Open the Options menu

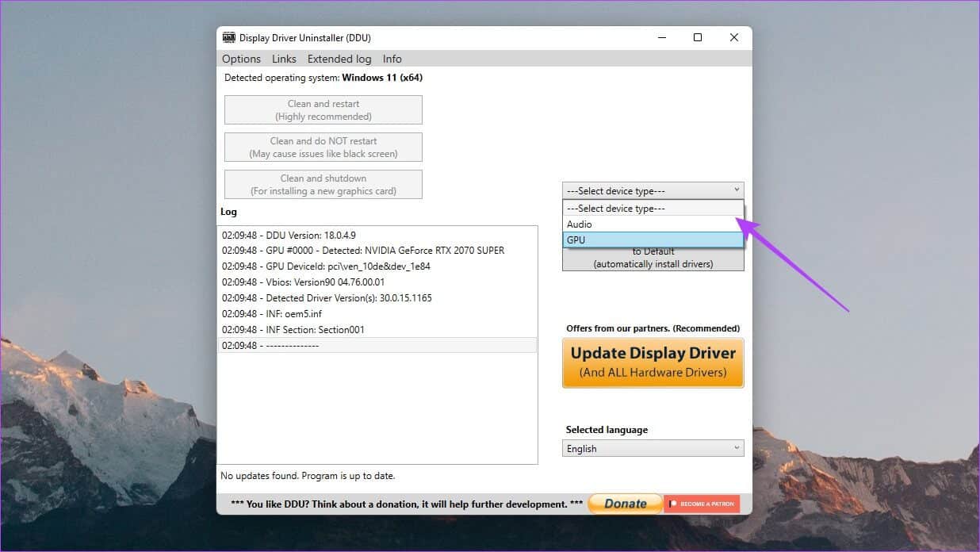click(x=241, y=59)
